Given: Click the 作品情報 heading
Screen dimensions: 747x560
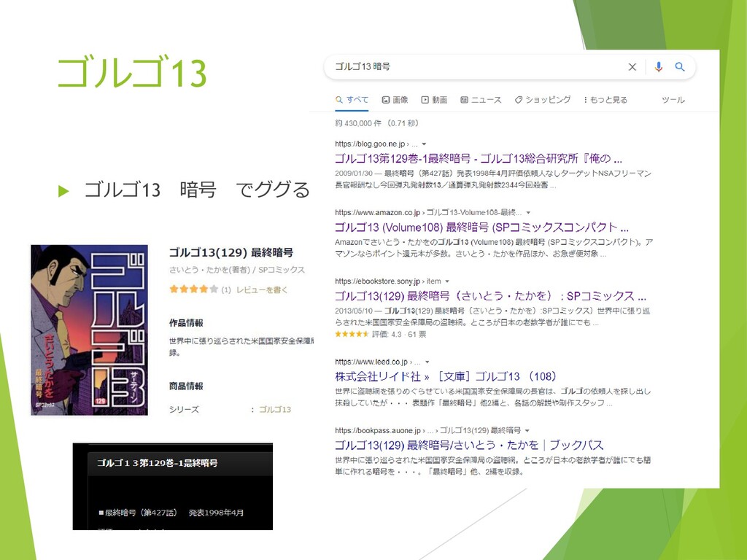Looking at the screenshot, I should pos(186,323).
